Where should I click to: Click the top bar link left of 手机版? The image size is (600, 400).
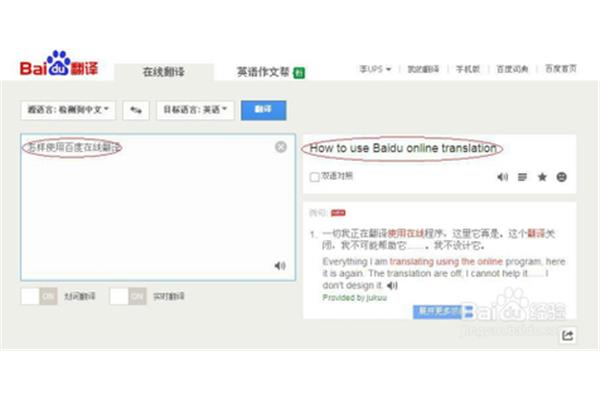[423, 69]
